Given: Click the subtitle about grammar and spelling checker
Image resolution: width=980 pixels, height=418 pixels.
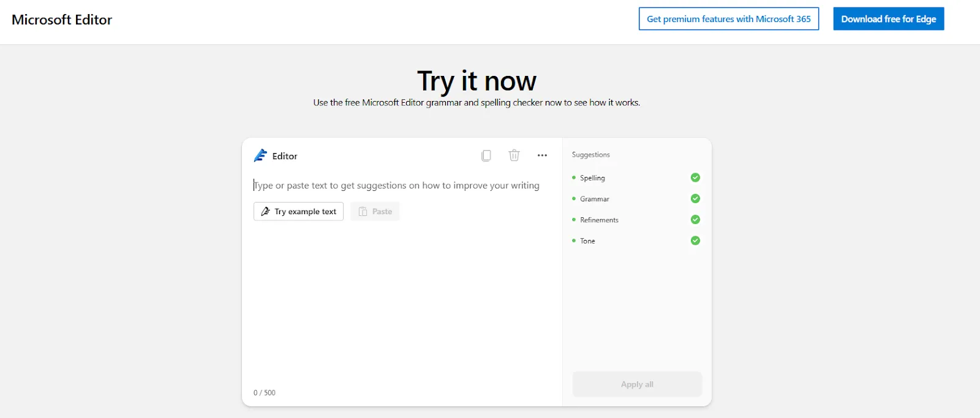Looking at the screenshot, I should coord(477,103).
